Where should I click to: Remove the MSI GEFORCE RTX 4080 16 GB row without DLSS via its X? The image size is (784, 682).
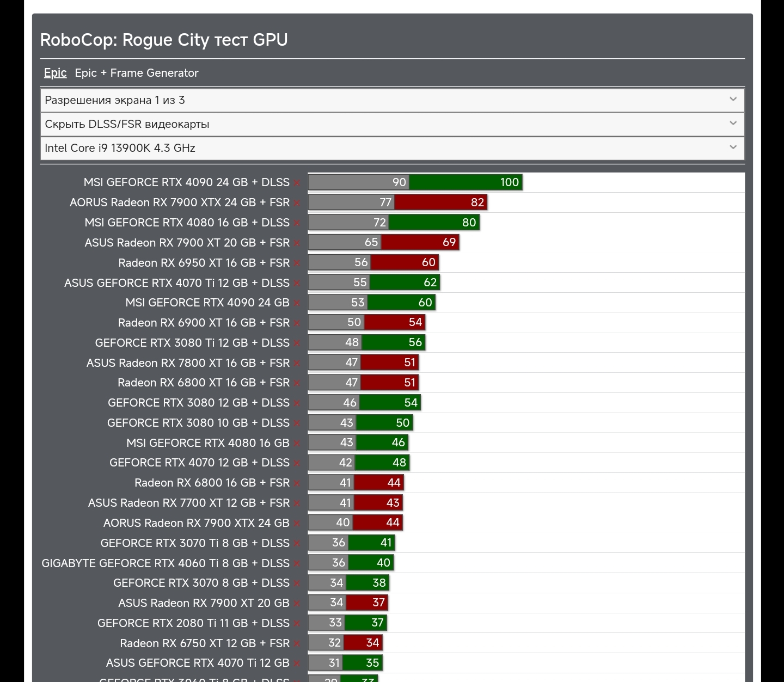[x=297, y=444]
